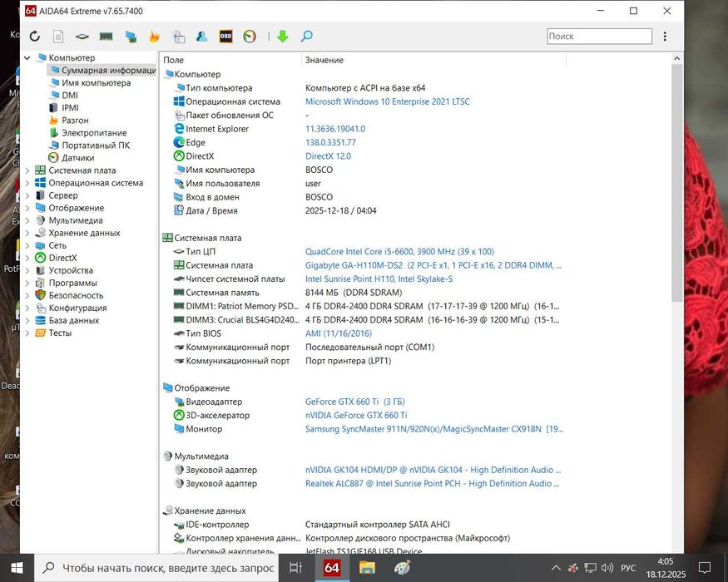Open the AMI (11/16/2016) BIOS link
This screenshot has height=582, width=728.
click(339, 333)
